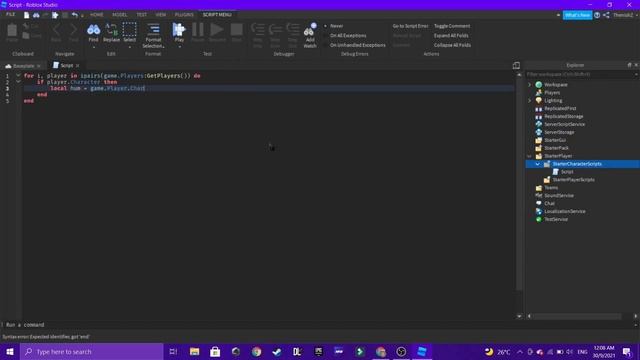Switch to the PLUGINS ribbon tab

pos(184,15)
